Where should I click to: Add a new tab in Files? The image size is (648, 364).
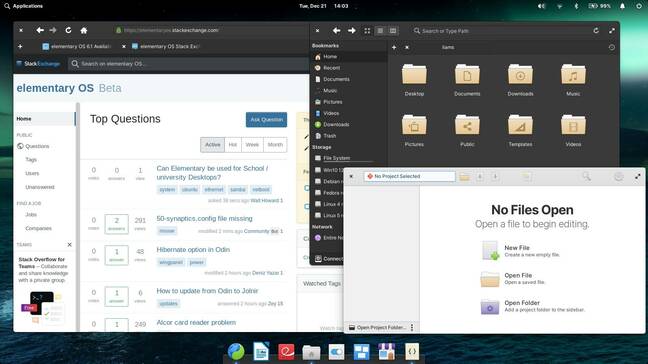click(x=394, y=48)
